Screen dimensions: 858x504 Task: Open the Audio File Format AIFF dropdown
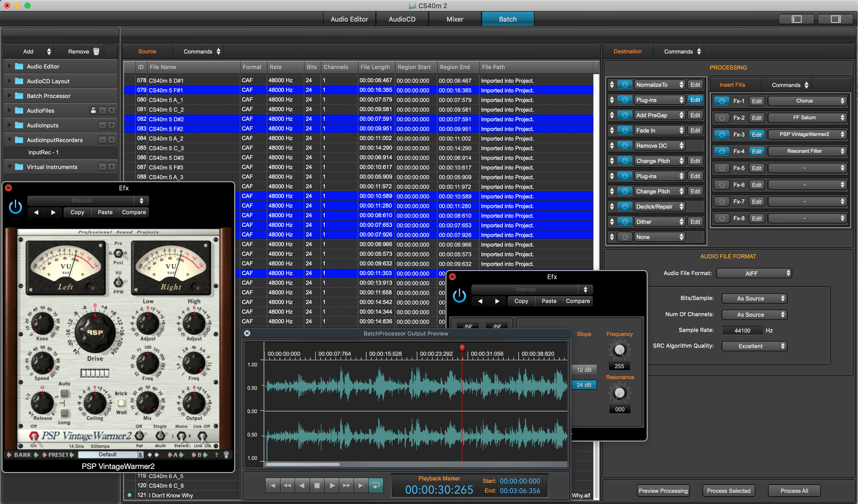click(x=754, y=273)
